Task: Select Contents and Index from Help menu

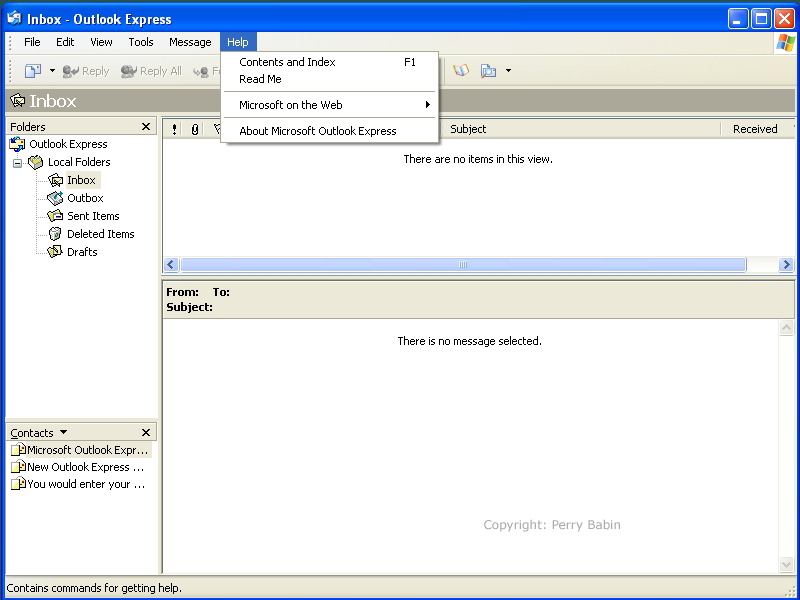Action: coord(288,62)
